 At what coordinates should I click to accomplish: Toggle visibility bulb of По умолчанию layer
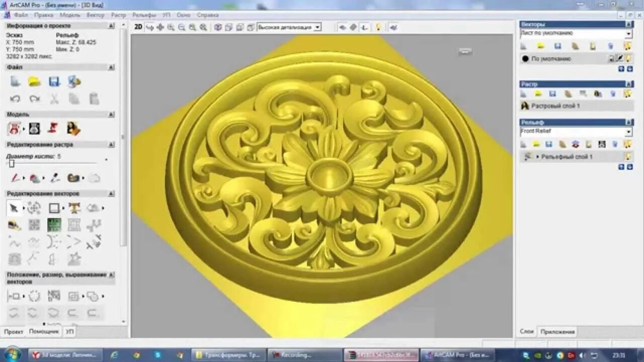(x=628, y=59)
